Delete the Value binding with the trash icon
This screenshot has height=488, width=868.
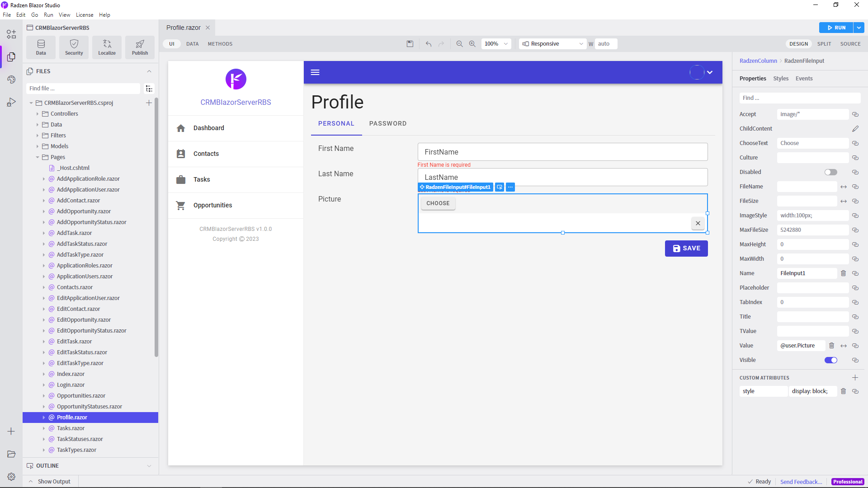[831, 346]
